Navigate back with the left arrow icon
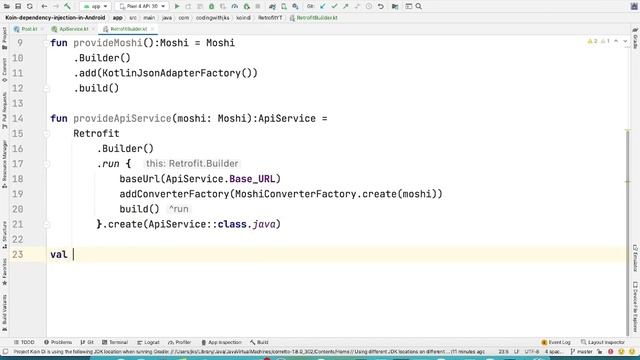 pyautogui.click(x=44, y=7)
